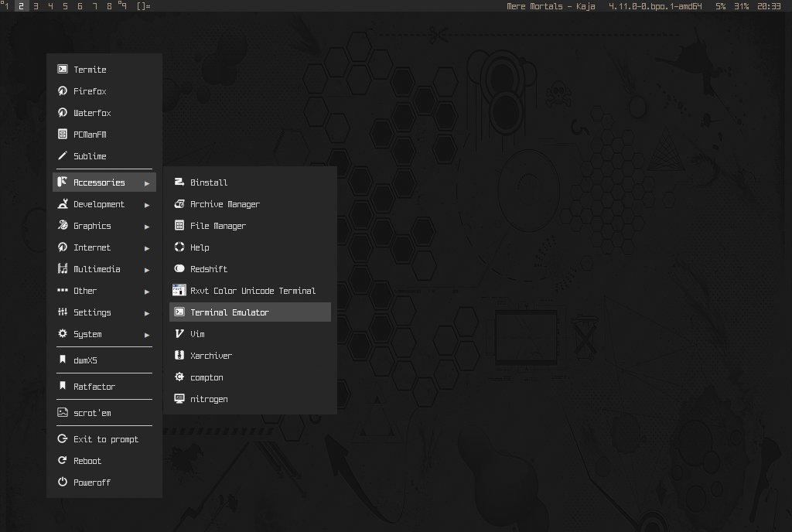
Task: Expand the Other submenu arrow
Action: (x=147, y=292)
